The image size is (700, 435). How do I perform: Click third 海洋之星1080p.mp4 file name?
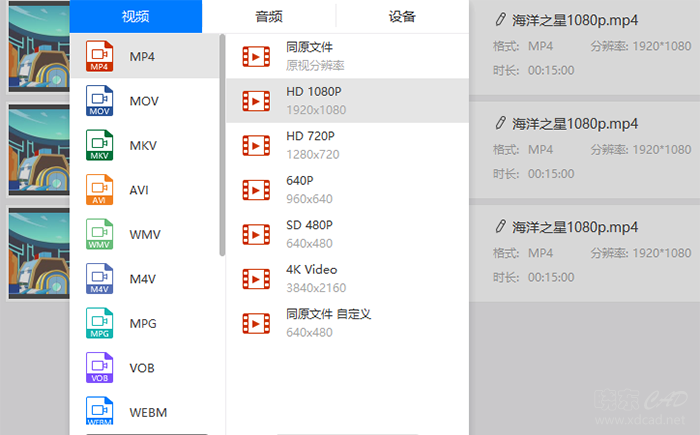click(x=575, y=227)
